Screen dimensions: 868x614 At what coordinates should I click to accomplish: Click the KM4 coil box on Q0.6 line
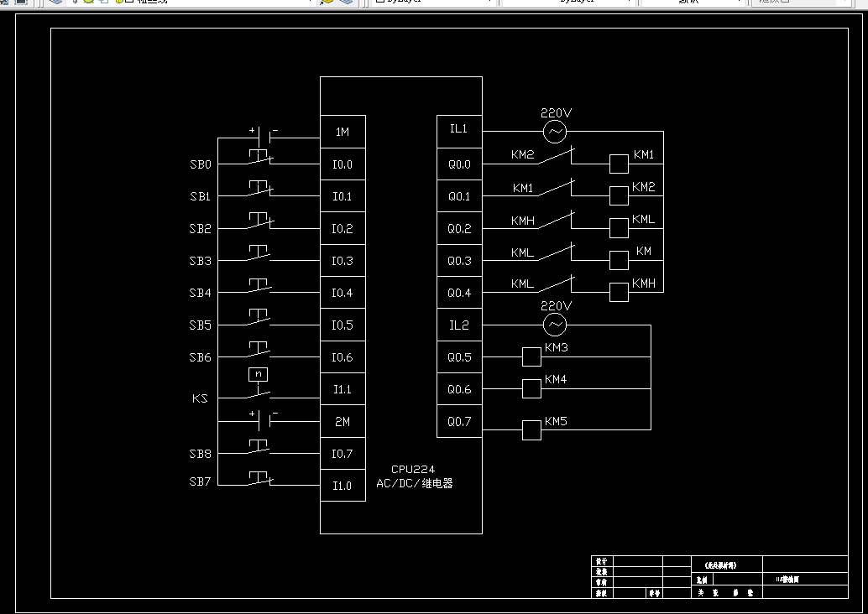tap(531, 389)
